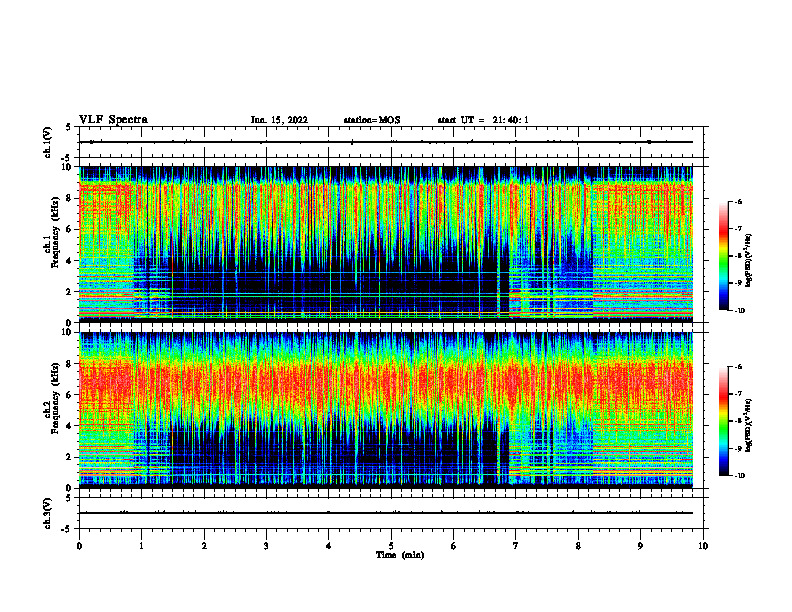Viewport: 792px width, 612px height.
Task: Click the ch.1 voltage waveform trace
Action: coord(386,142)
